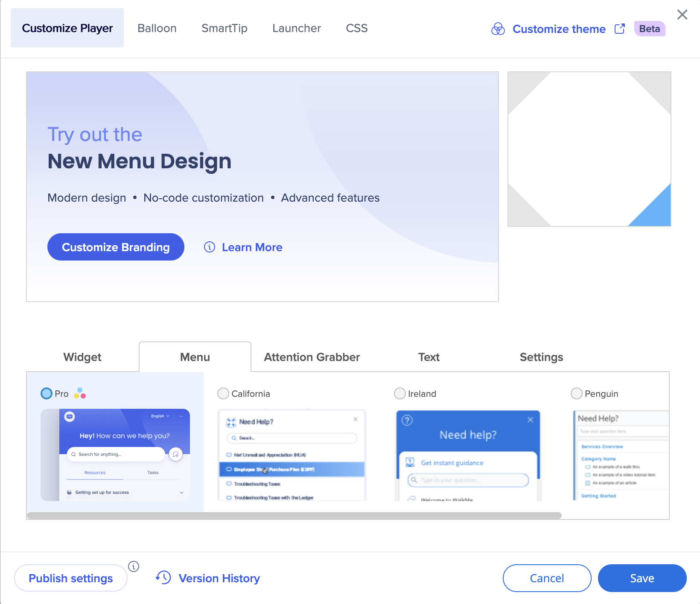This screenshot has width=700, height=604.
Task: Open the English language dropdown in Pro preview
Action: point(160,416)
